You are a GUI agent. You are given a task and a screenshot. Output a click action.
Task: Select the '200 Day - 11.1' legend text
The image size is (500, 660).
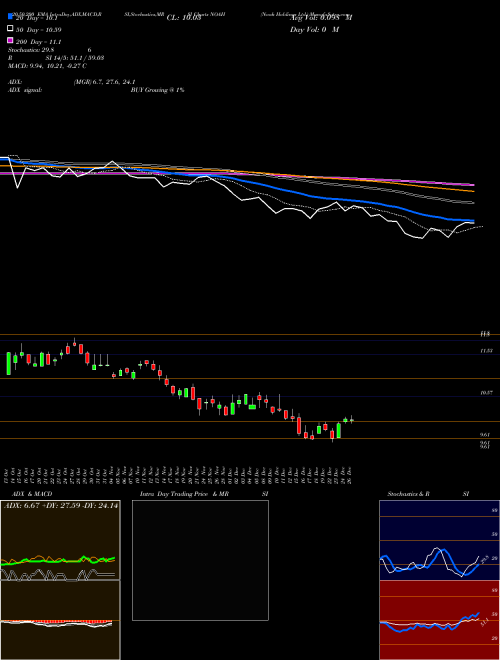(x=38, y=42)
